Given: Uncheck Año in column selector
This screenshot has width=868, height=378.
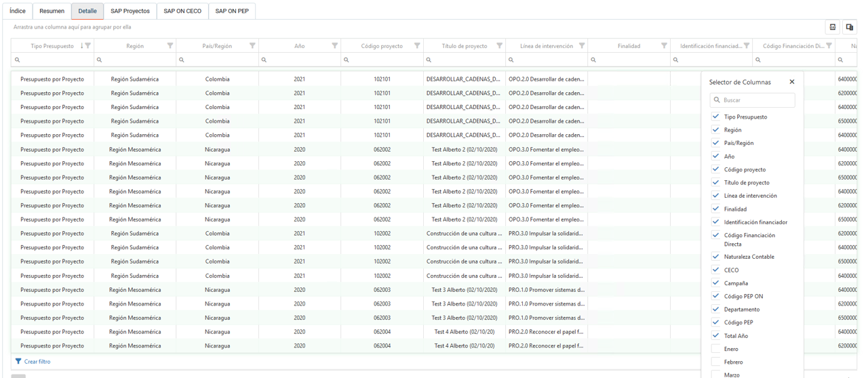Looking at the screenshot, I should (715, 156).
